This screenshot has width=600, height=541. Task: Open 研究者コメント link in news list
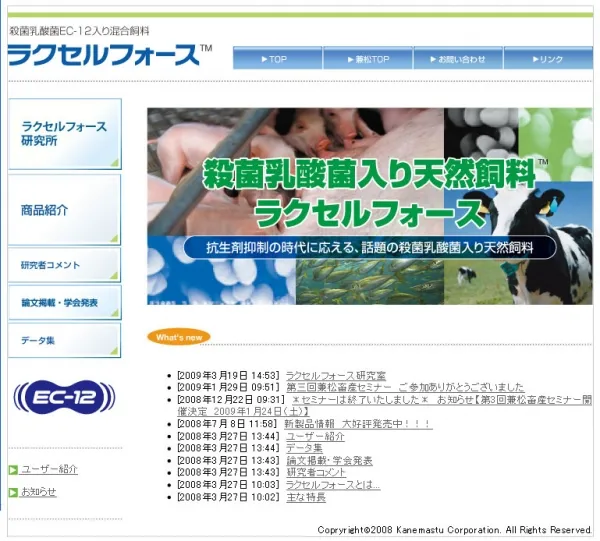(316, 473)
